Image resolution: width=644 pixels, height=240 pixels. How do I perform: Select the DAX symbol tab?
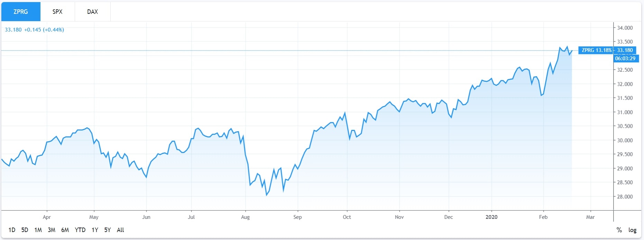tap(92, 12)
